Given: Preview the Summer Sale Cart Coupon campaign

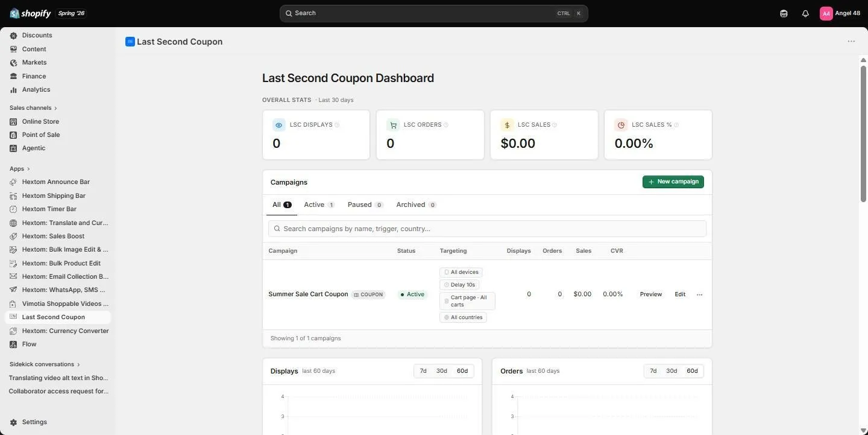Looking at the screenshot, I should pyautogui.click(x=651, y=294).
